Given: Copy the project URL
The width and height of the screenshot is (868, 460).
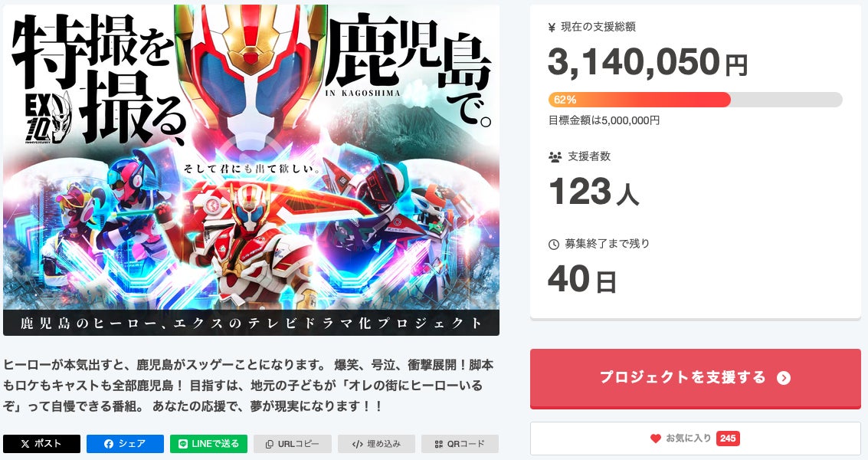Looking at the screenshot, I should (293, 443).
